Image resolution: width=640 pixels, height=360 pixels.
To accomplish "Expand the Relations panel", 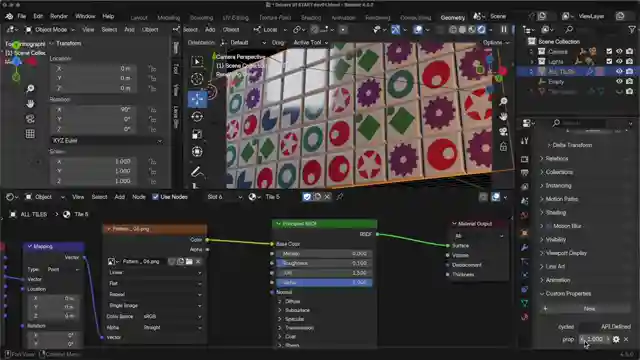I will tap(556, 158).
